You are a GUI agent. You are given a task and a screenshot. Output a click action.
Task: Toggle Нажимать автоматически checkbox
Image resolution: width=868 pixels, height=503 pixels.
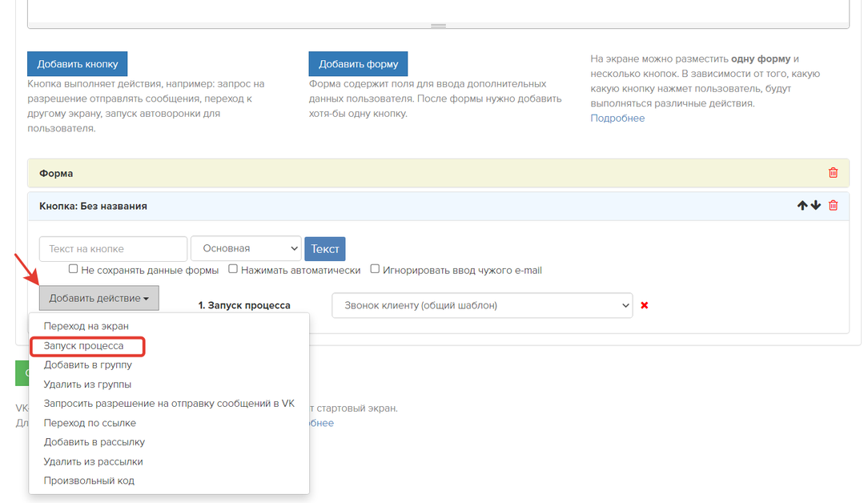click(x=233, y=270)
